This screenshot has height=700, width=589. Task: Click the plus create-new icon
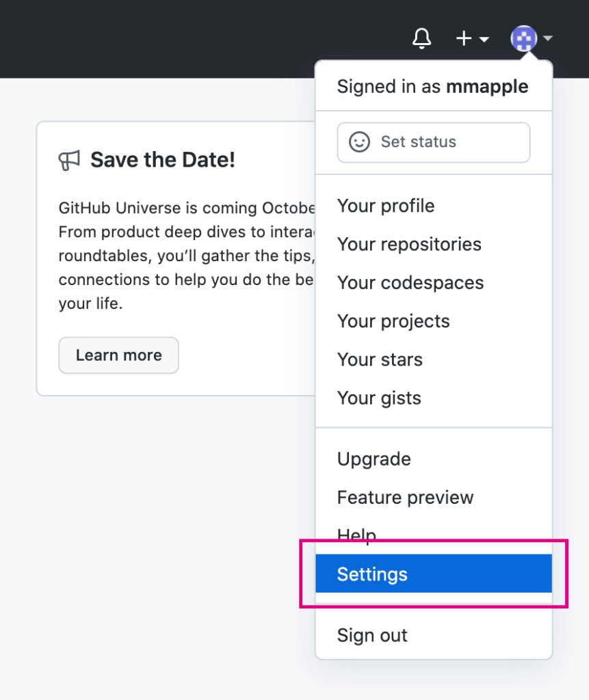464,39
